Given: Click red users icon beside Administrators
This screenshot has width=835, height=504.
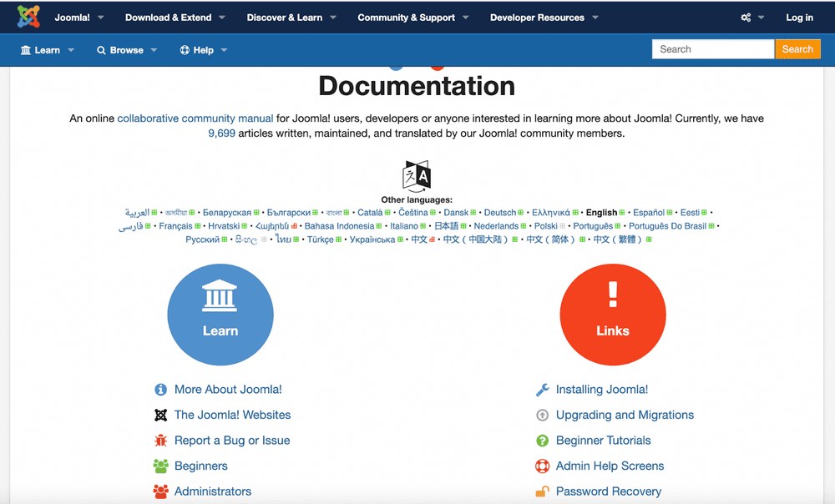Looking at the screenshot, I should click(161, 491).
